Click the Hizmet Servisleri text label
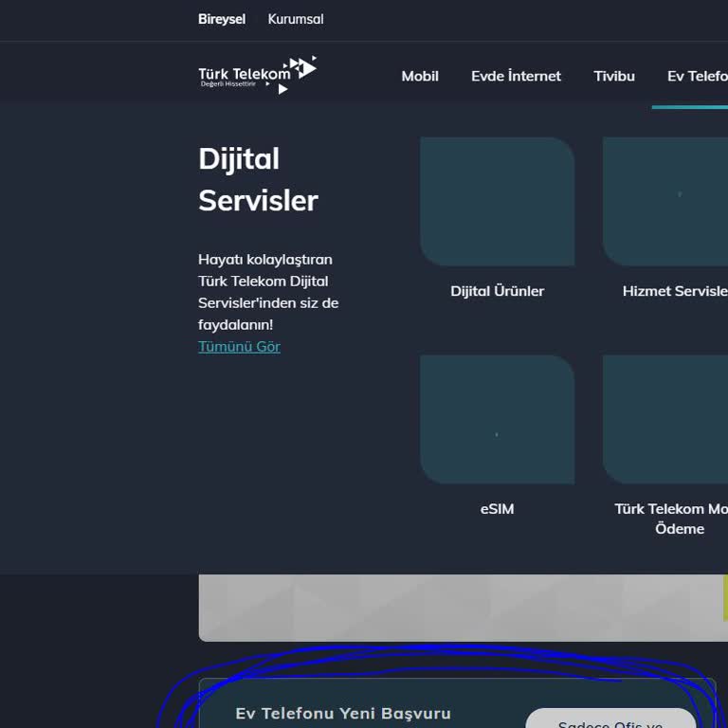Image resolution: width=728 pixels, height=728 pixels. coord(674,291)
